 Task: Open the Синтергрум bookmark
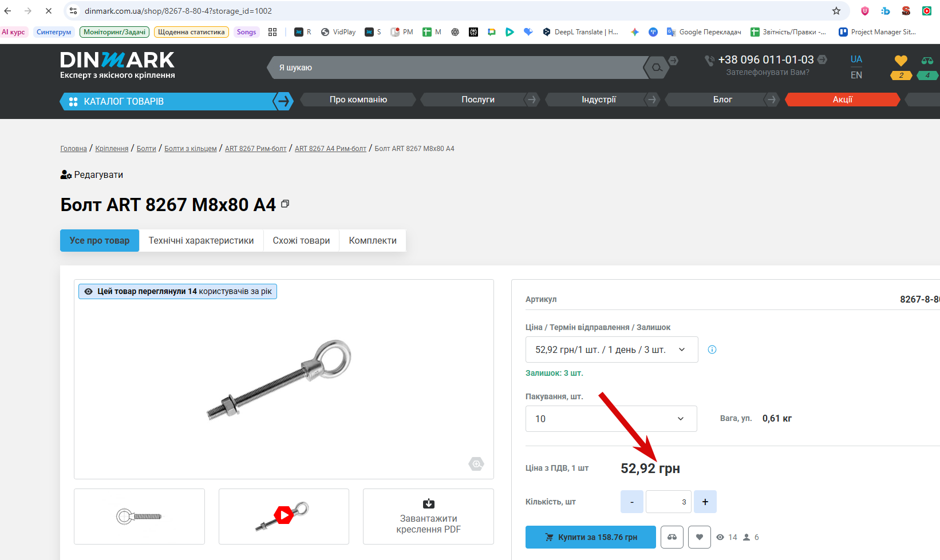pos(54,32)
